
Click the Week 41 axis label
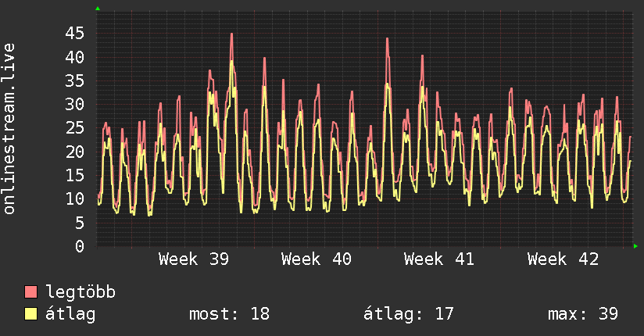pyautogui.click(x=439, y=259)
